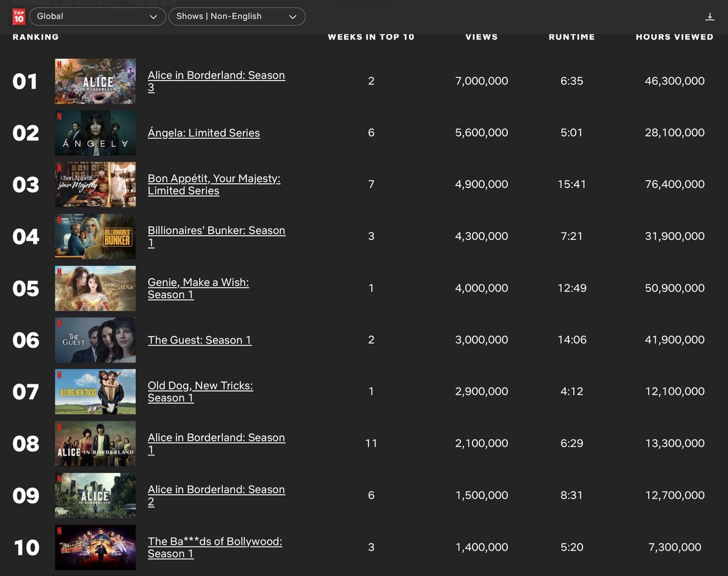Click The Guest thumbnail

click(x=95, y=340)
